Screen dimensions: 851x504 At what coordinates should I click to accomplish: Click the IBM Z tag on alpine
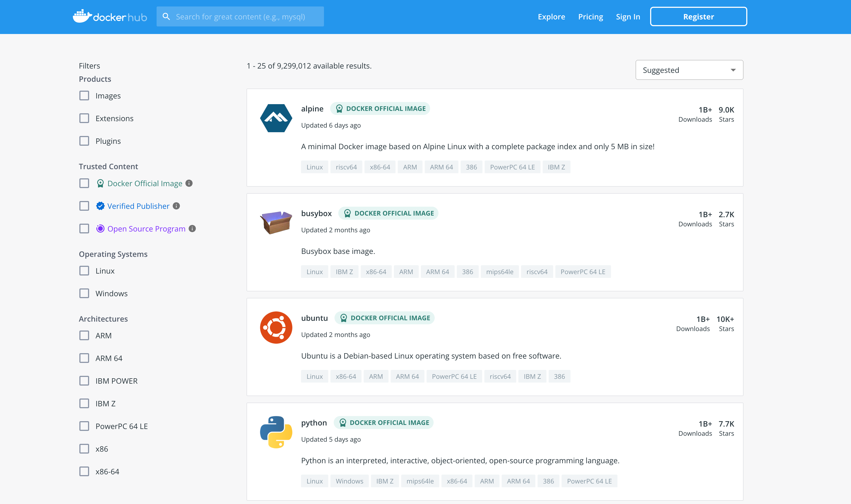[556, 167]
